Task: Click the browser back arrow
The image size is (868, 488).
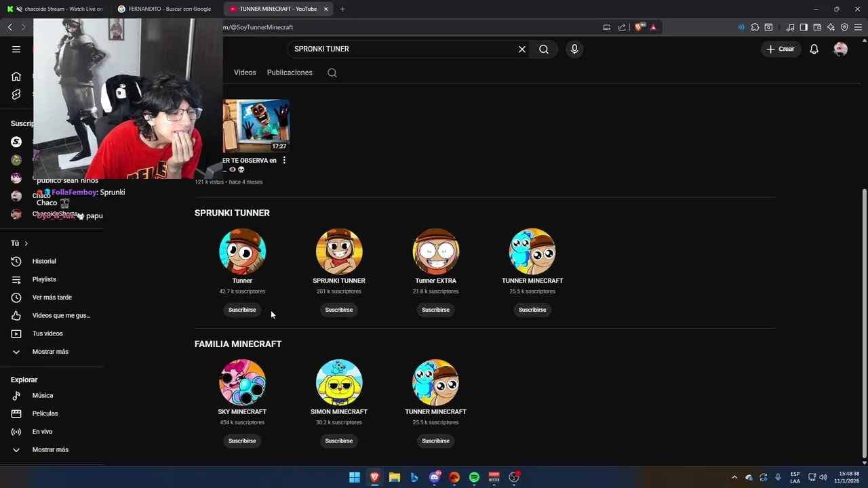Action: 9,27
